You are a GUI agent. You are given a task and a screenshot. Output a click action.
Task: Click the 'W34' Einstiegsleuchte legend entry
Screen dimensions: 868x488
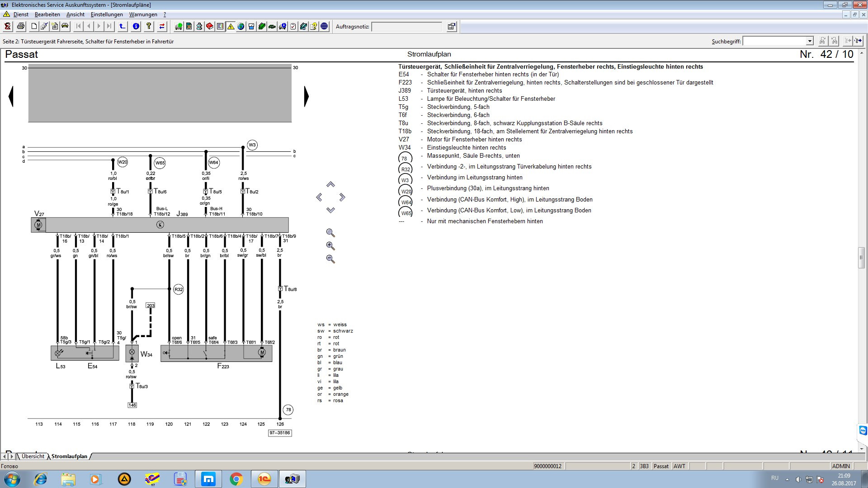pos(452,147)
